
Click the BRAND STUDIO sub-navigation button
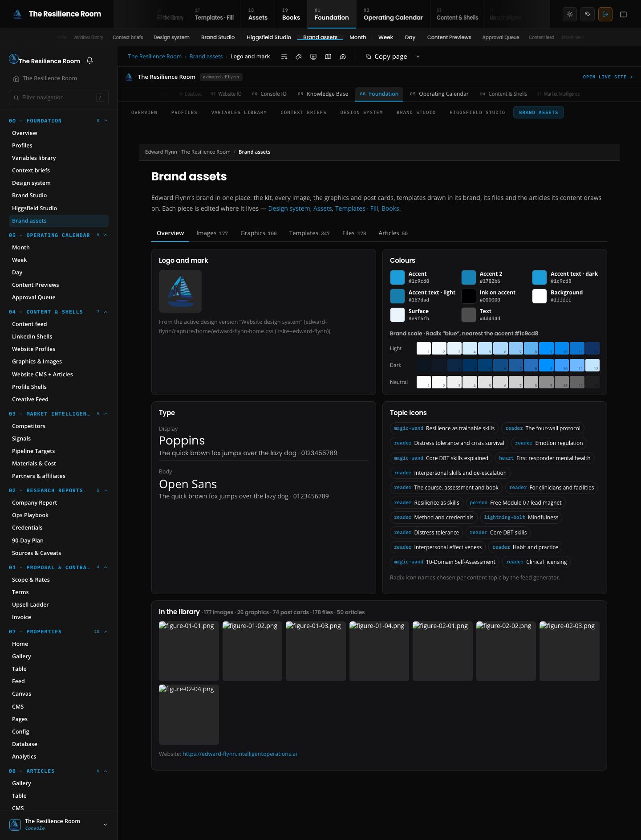pyautogui.click(x=416, y=113)
